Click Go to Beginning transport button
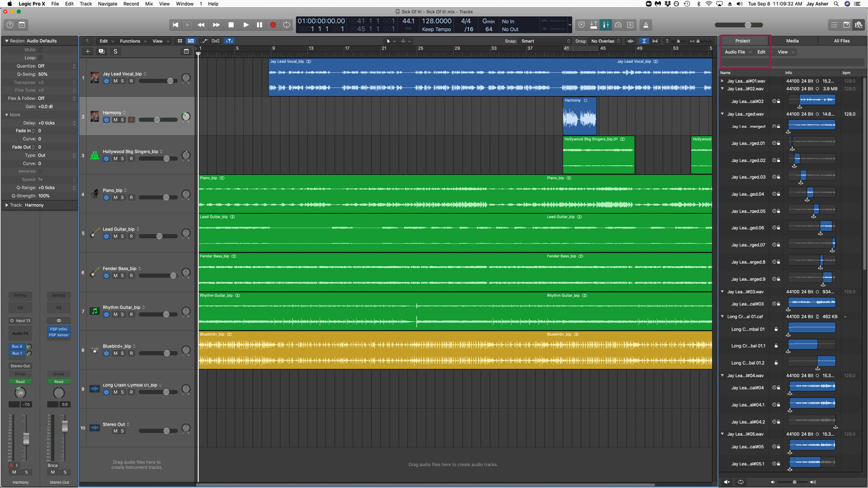The height and width of the screenshot is (488, 868). click(x=175, y=25)
